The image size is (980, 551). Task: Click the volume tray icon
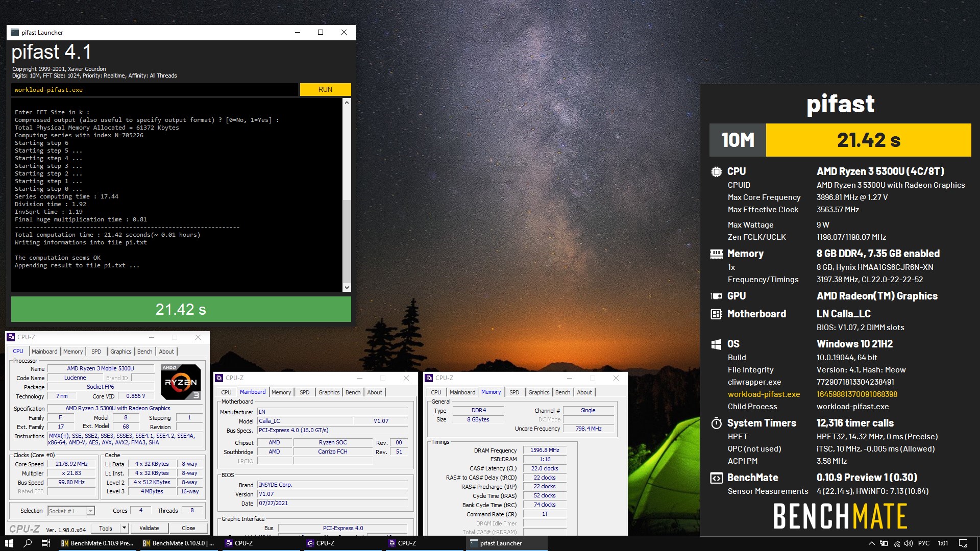[909, 543]
